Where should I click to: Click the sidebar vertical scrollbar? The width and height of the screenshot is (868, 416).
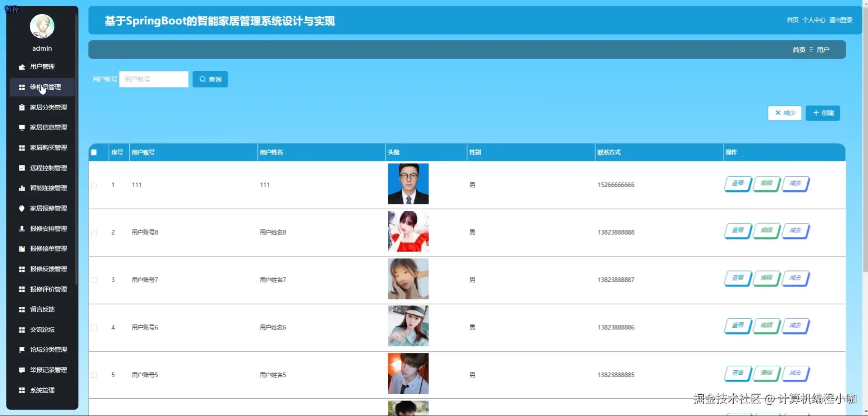[76, 150]
